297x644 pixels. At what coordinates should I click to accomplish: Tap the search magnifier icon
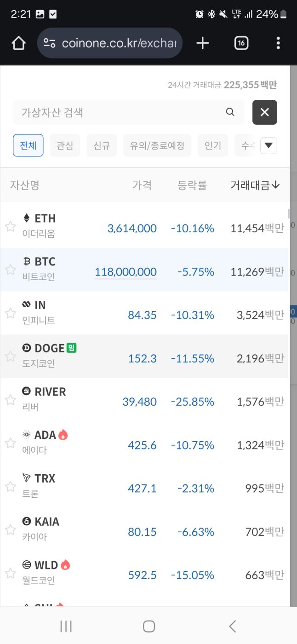click(230, 112)
